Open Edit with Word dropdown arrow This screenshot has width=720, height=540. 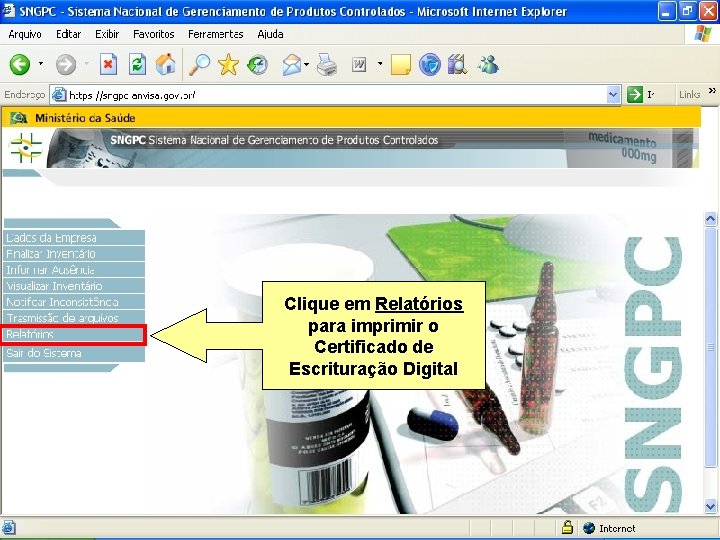pos(380,63)
